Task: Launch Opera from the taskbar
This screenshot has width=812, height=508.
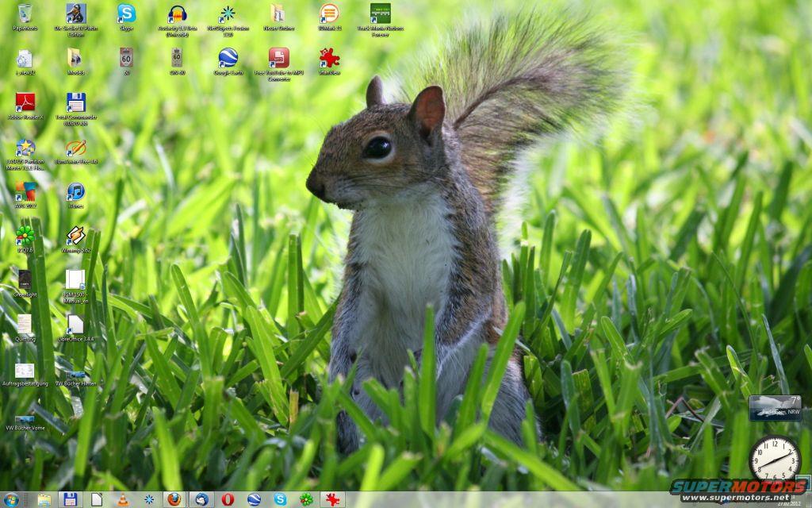Action: click(x=228, y=499)
